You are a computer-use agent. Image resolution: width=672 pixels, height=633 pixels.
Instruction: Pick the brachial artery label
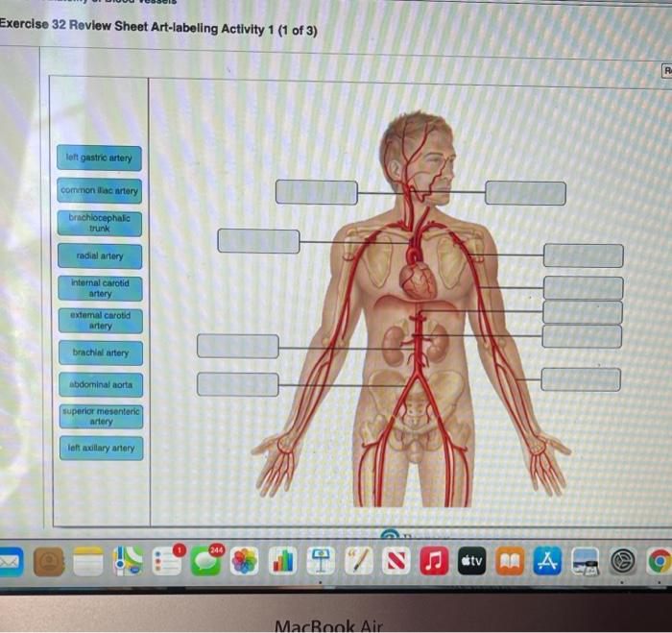point(101,353)
